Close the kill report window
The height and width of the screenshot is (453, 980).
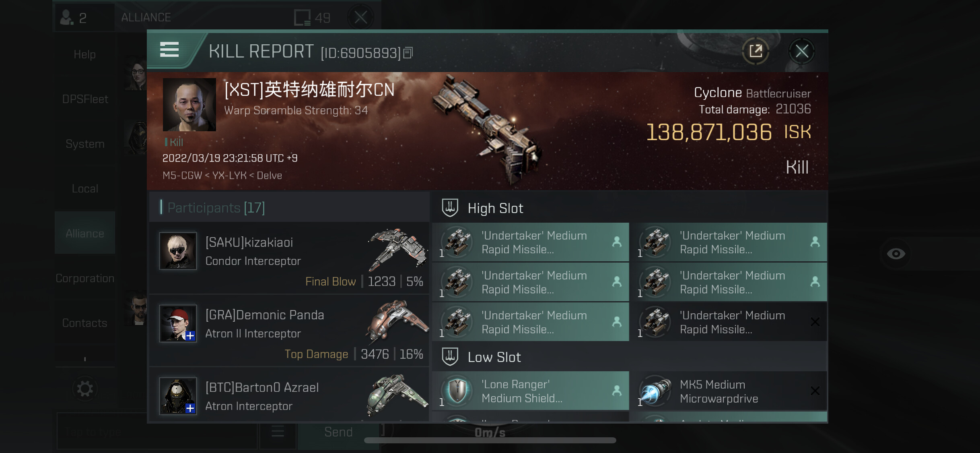click(801, 51)
